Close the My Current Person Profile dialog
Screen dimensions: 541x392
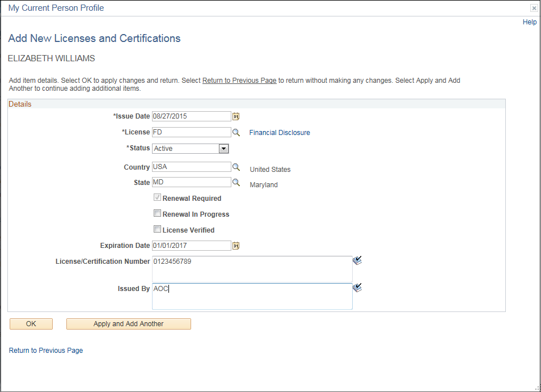click(x=534, y=8)
